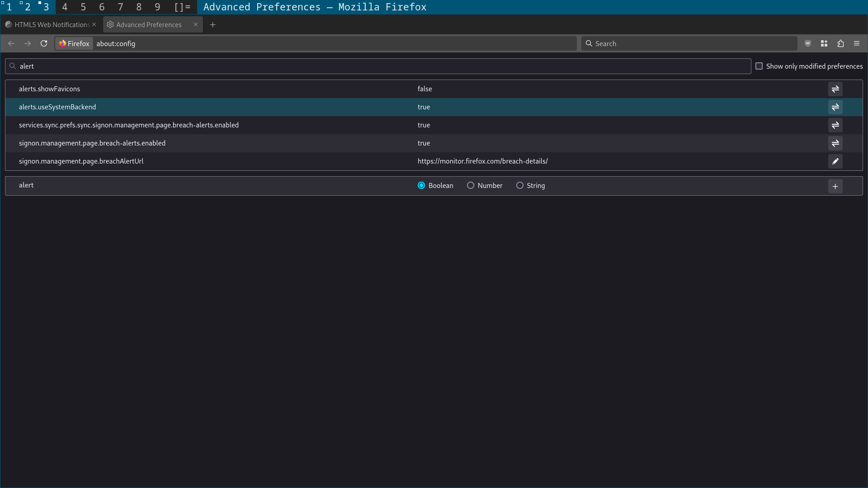The height and width of the screenshot is (488, 868).
Task: Open the Firefox application menu
Action: [x=856, y=43]
